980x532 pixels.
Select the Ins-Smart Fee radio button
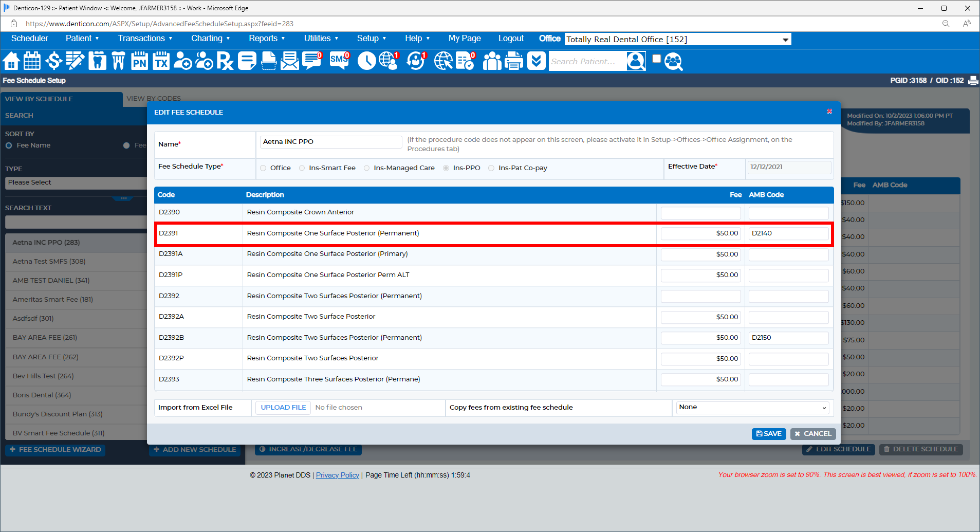(302, 168)
